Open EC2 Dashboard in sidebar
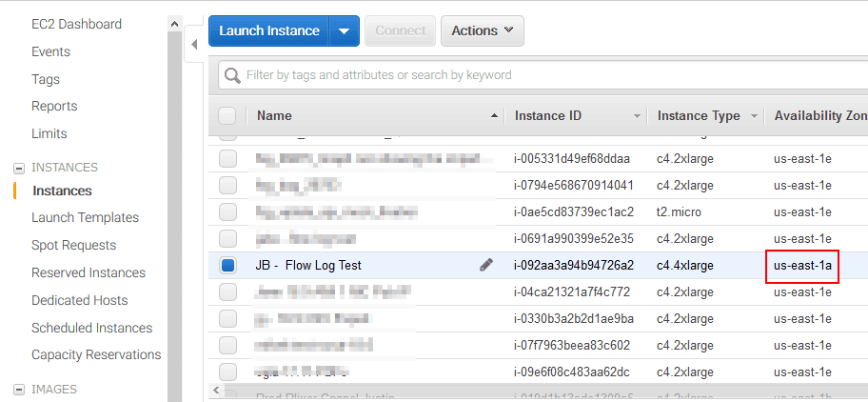This screenshot has width=868, height=402. pos(76,25)
